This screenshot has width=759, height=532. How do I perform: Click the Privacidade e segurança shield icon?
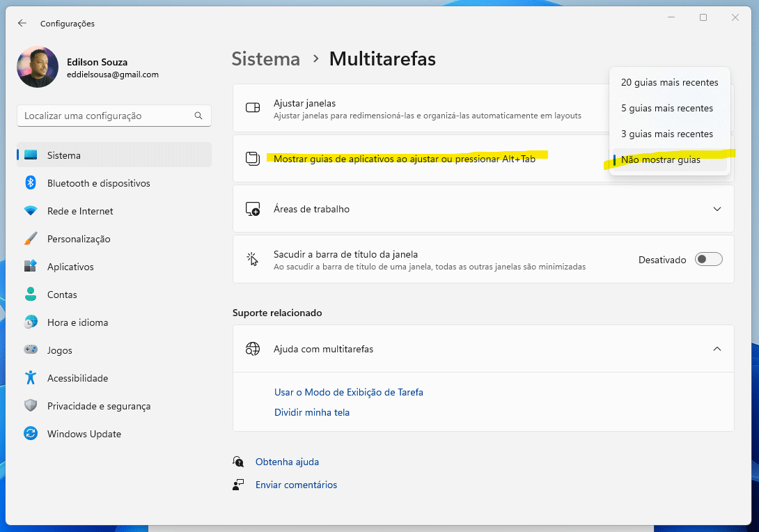31,406
